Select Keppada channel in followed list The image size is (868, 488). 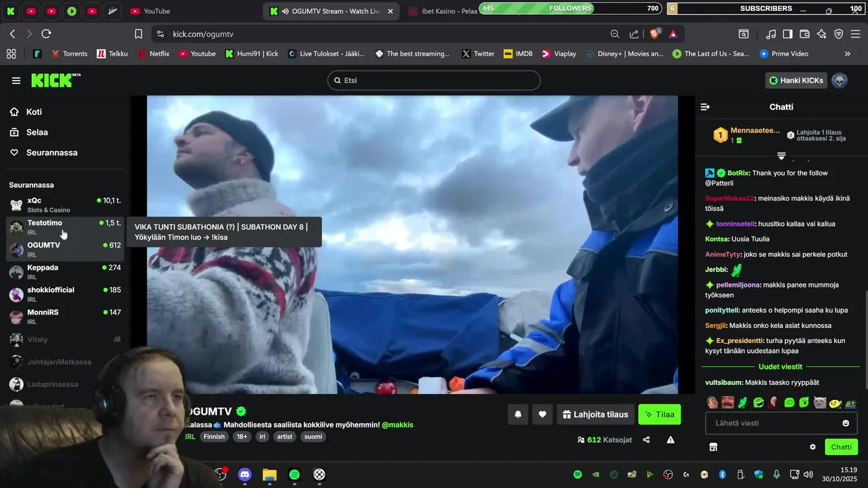tap(65, 272)
